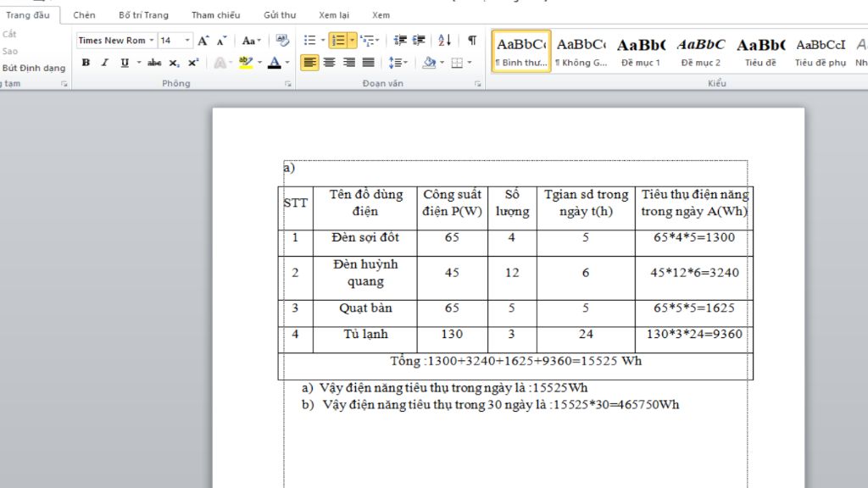Switch to the Tham chiếu tab
The height and width of the screenshot is (488, 868).
click(x=216, y=15)
